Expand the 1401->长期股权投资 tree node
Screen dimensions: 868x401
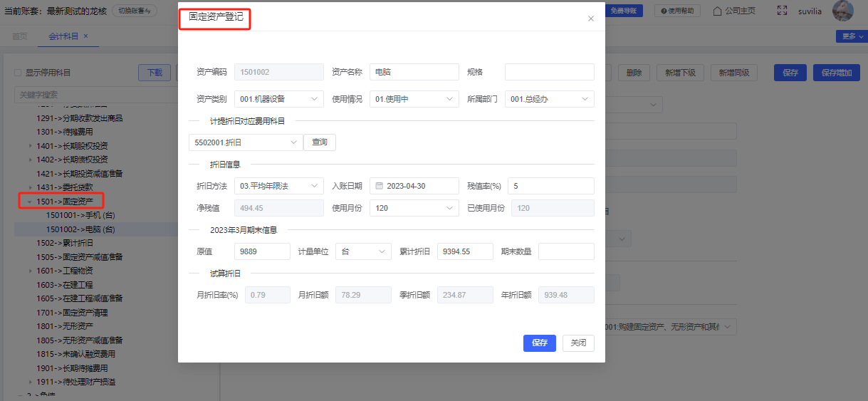point(30,146)
